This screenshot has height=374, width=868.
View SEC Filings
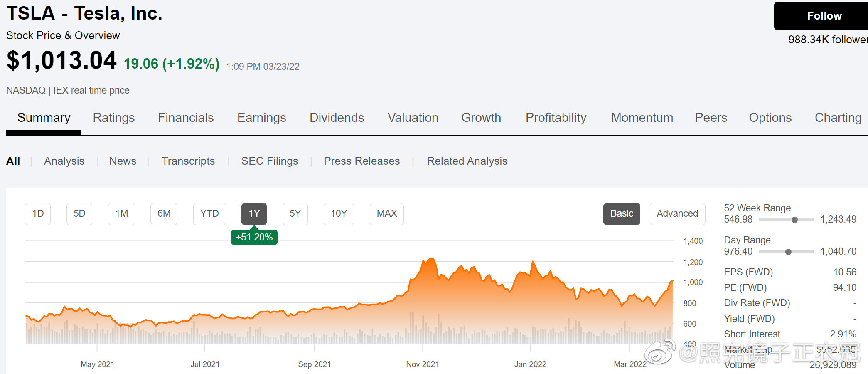(x=270, y=161)
